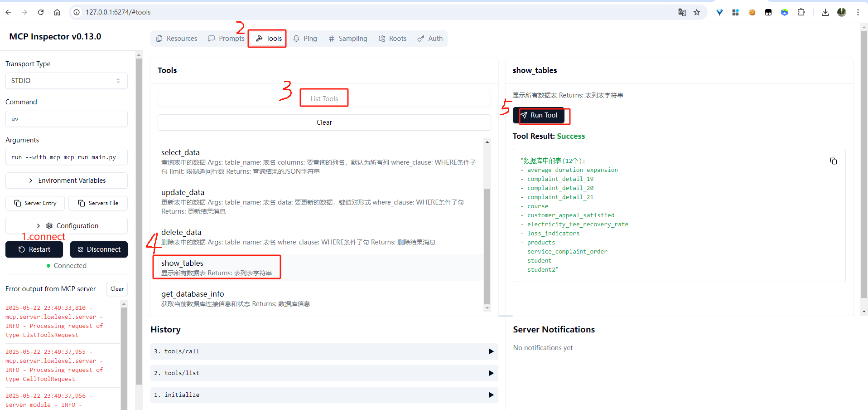Go back using the browser back arrow
This screenshot has width=868, height=410.
[x=8, y=12]
